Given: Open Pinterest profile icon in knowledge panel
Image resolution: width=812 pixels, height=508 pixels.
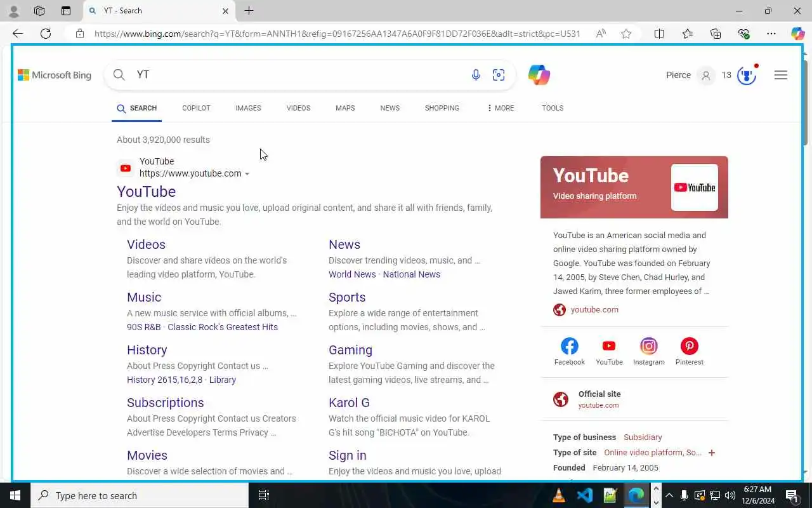Looking at the screenshot, I should 689,346.
